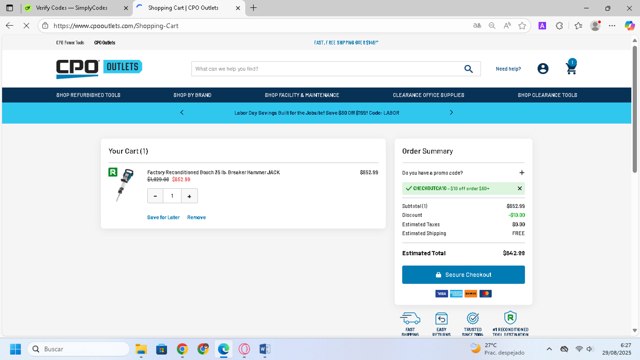Screen dimensions: 640x360
Task: Open Windows Start menu
Action: pos(16,349)
